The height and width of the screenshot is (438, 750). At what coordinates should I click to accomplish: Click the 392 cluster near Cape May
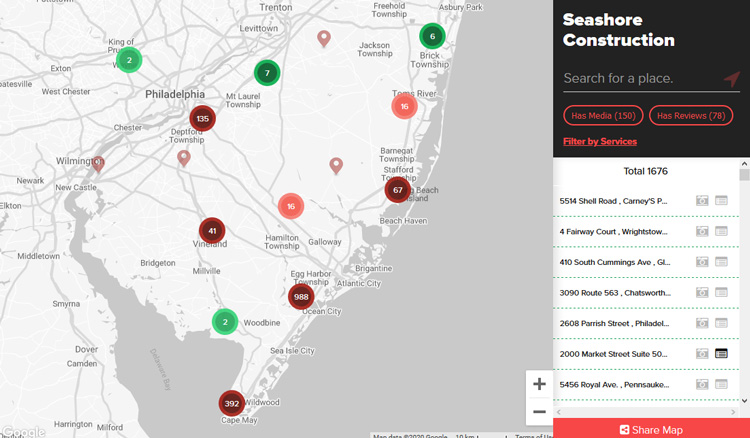[232, 403]
